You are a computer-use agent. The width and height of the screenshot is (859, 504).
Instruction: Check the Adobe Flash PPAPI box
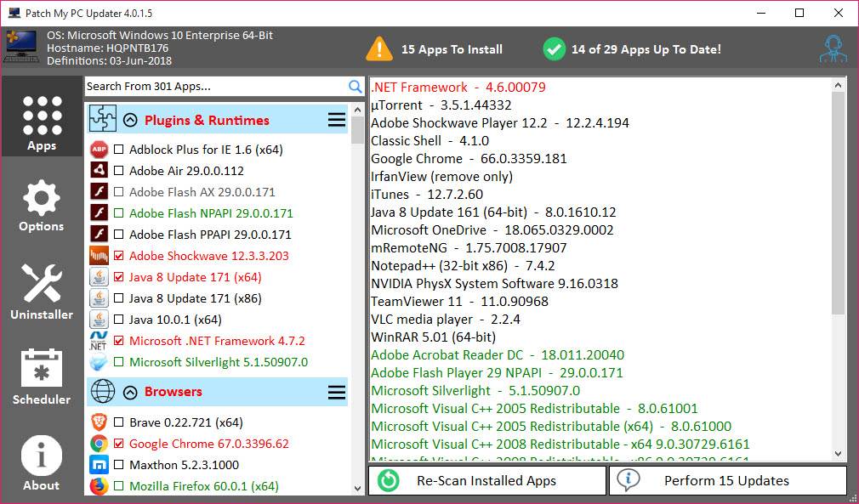tap(119, 235)
